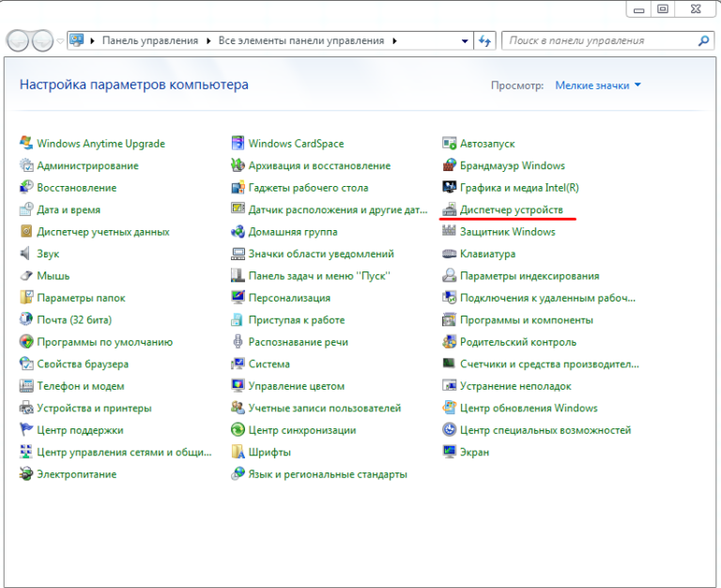Open Подключения к удаленным рабочим столам link
The image size is (721, 588).
pyautogui.click(x=547, y=298)
